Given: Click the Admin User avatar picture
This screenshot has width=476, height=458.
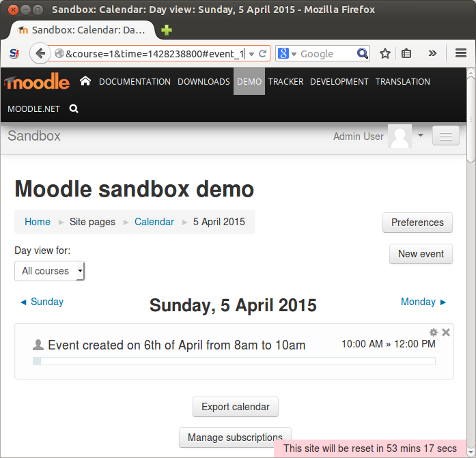Looking at the screenshot, I should 400,137.
